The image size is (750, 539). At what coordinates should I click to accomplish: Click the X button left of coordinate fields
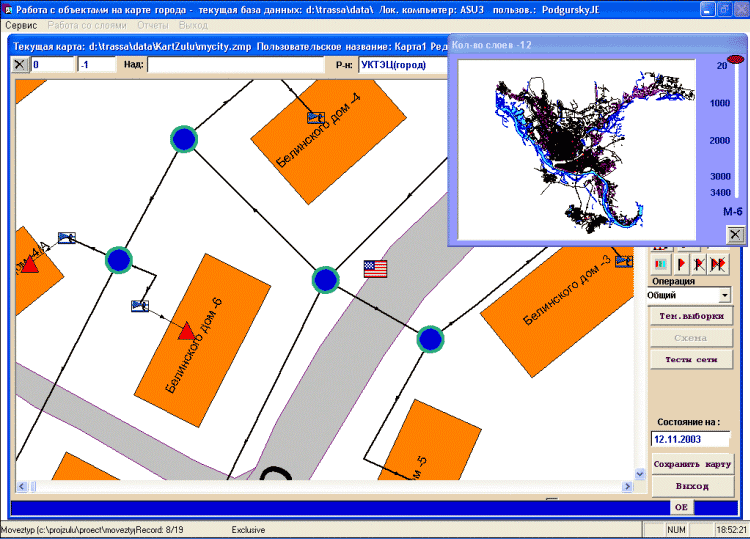coord(20,65)
